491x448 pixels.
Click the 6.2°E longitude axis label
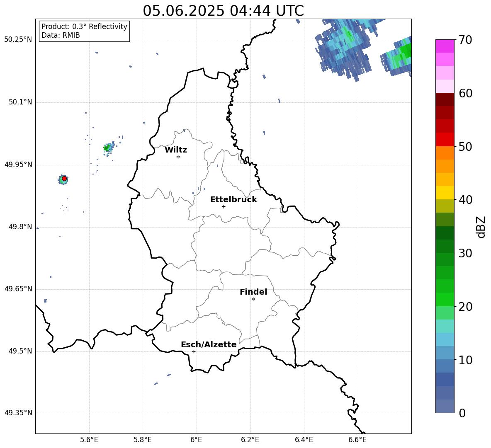[250, 440]
